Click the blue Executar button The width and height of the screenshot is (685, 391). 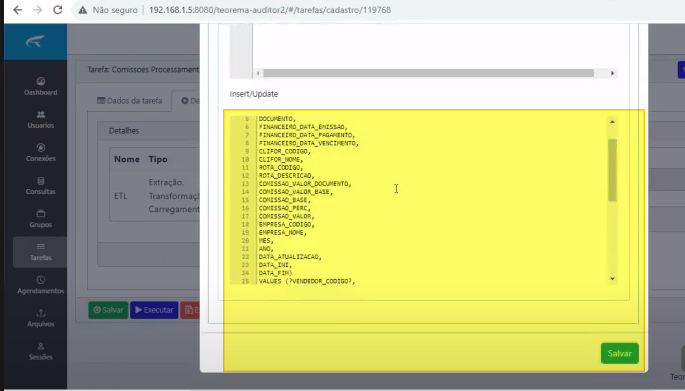[x=154, y=310]
